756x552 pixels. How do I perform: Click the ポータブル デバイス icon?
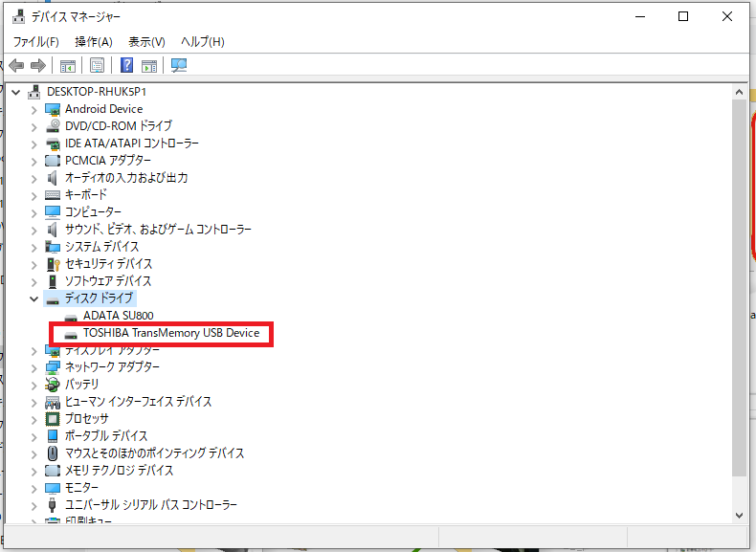53,436
